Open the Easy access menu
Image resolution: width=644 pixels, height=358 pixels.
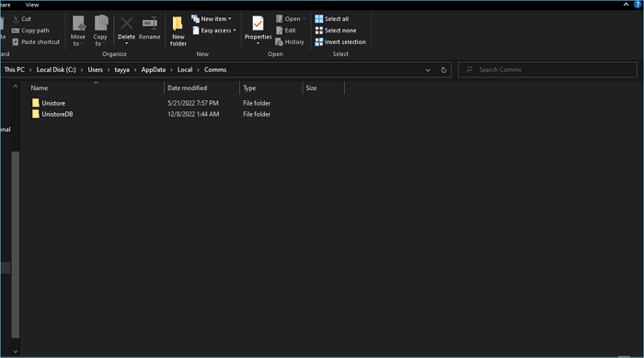214,30
